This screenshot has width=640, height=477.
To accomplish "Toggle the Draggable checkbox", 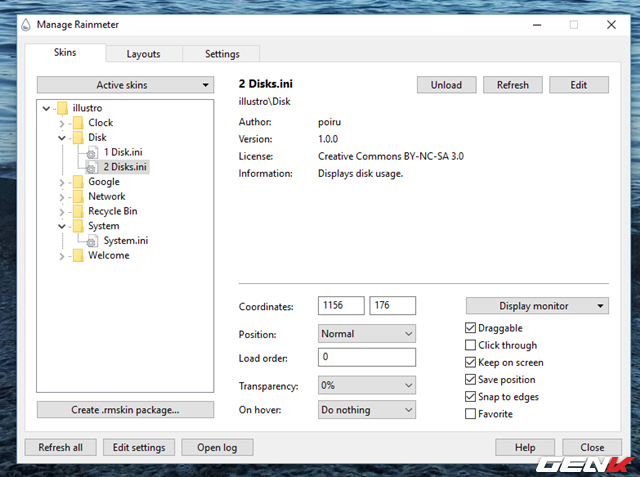I will click(470, 328).
